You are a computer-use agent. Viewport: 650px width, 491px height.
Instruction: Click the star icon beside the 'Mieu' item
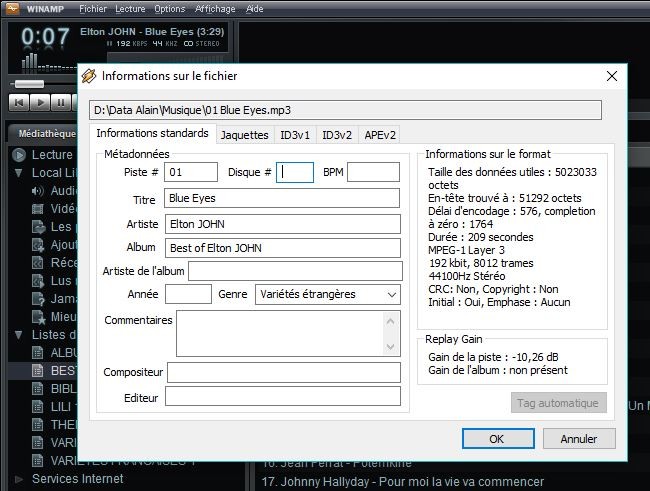coord(39,317)
